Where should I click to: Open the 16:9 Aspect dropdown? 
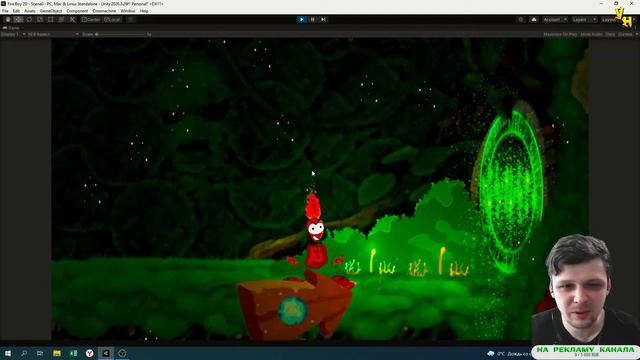53,34
